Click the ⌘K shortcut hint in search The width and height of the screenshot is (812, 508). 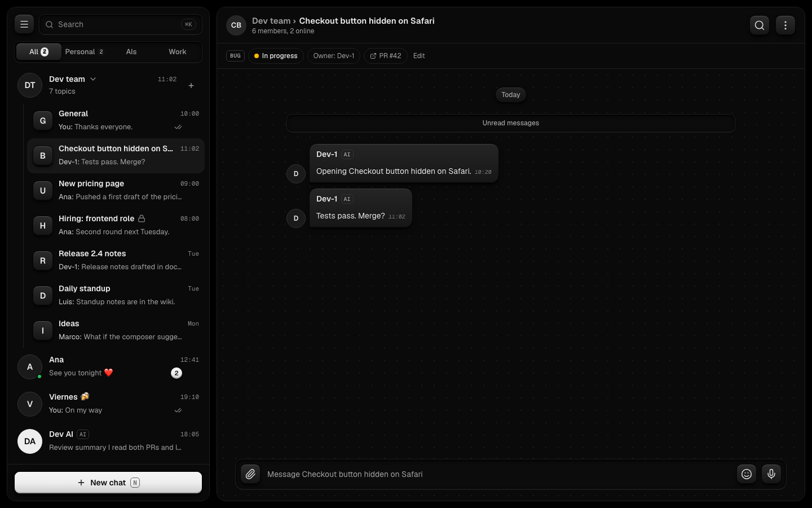click(x=188, y=24)
